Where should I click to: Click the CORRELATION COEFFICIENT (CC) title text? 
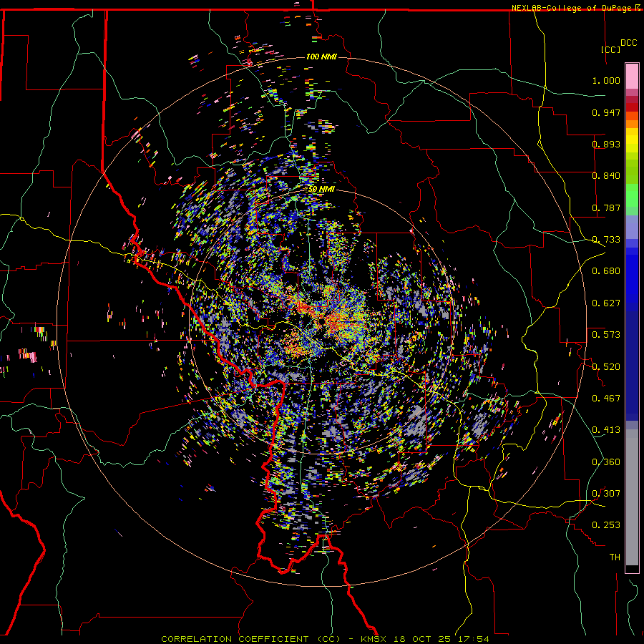(251, 639)
